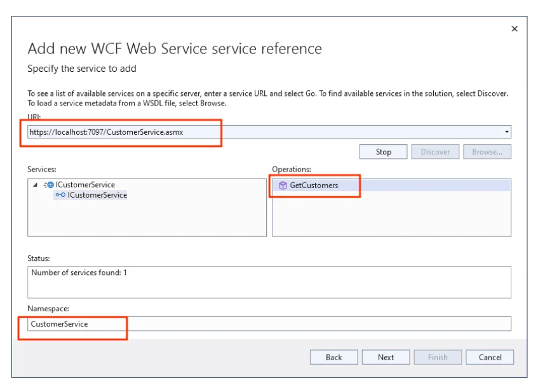The height and width of the screenshot is (392, 538).
Task: Go back to the previous wizard step
Action: point(334,357)
